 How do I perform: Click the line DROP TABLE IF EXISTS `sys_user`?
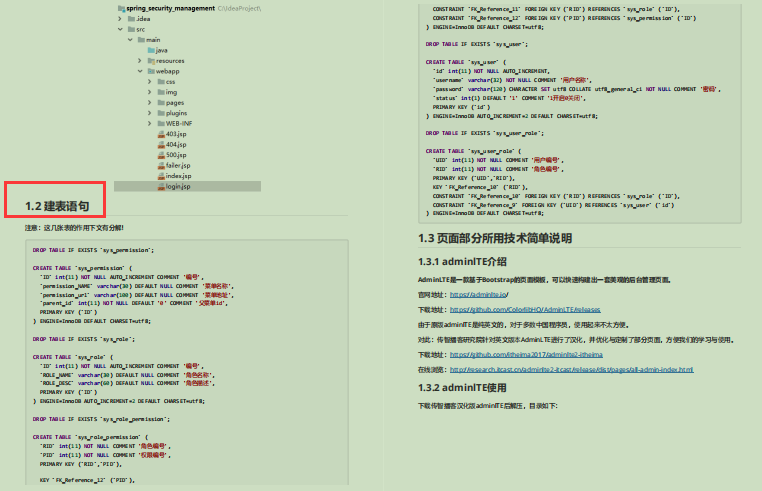(x=477, y=44)
